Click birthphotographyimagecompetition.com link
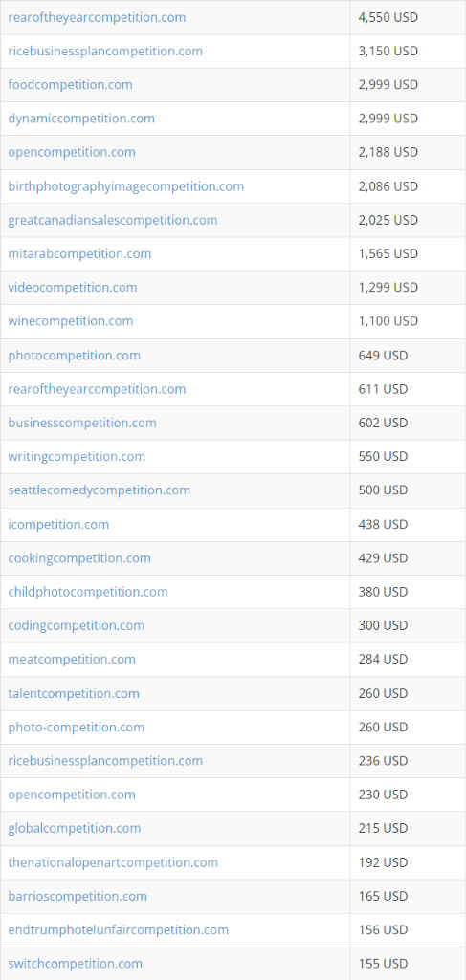The width and height of the screenshot is (466, 980). (x=125, y=186)
